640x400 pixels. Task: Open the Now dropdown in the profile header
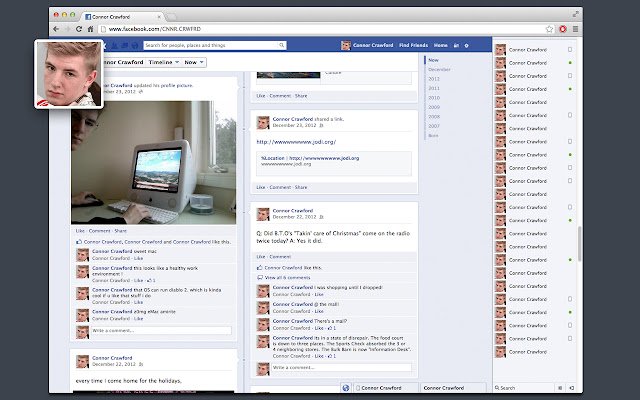(193, 62)
